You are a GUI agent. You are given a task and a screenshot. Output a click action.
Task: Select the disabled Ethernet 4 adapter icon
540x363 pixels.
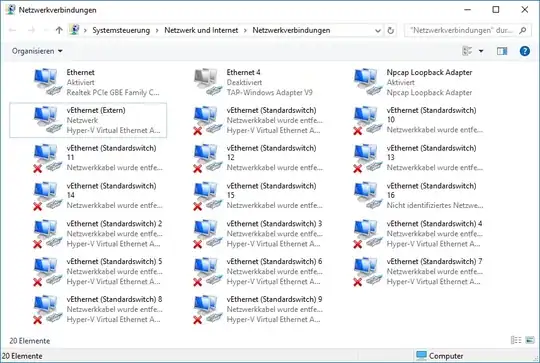coord(208,82)
